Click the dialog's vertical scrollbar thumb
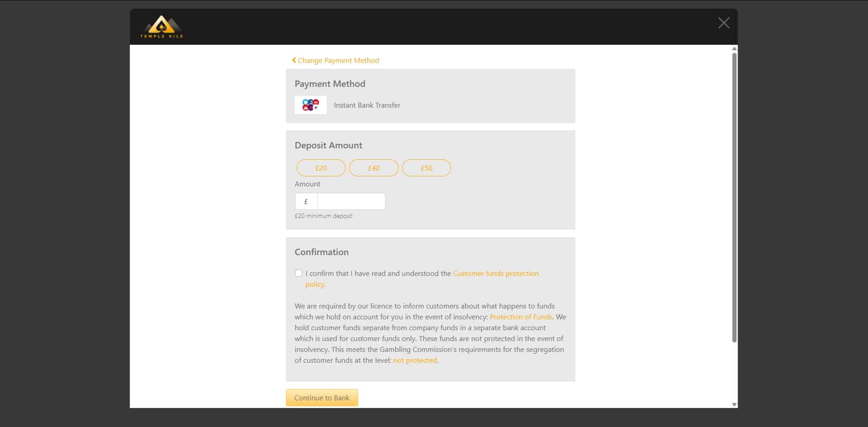Viewport: 868px width, 427px height. pyautogui.click(x=734, y=197)
